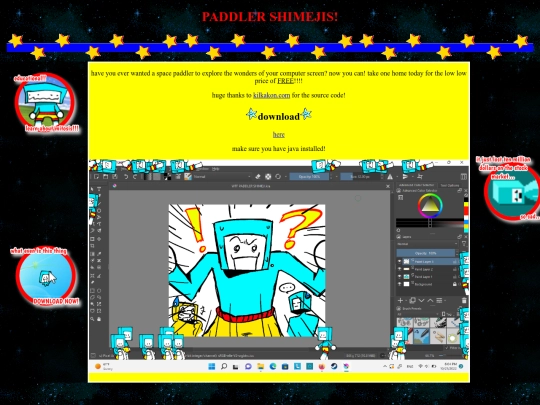Select the Pan hand tool in Krita's toolbox
This screenshot has width=540, height=405.
[x=99, y=319]
